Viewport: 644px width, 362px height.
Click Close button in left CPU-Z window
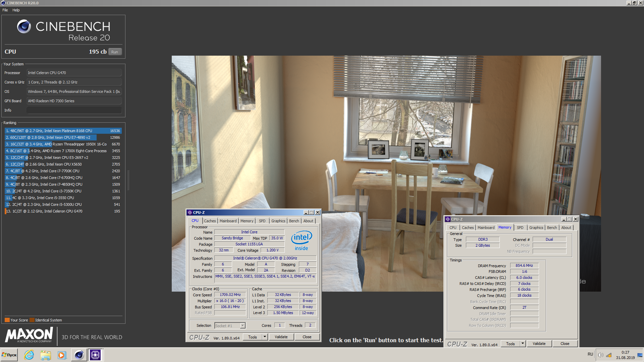click(x=307, y=337)
